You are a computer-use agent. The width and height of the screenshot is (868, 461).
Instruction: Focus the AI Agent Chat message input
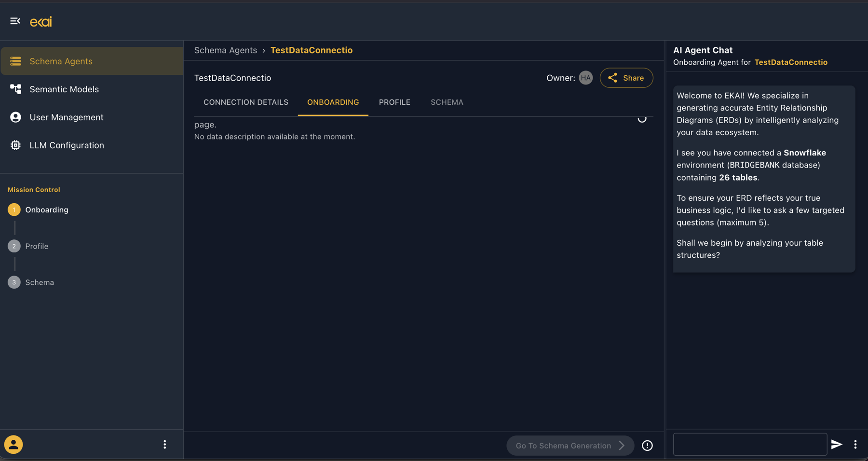tap(750, 445)
